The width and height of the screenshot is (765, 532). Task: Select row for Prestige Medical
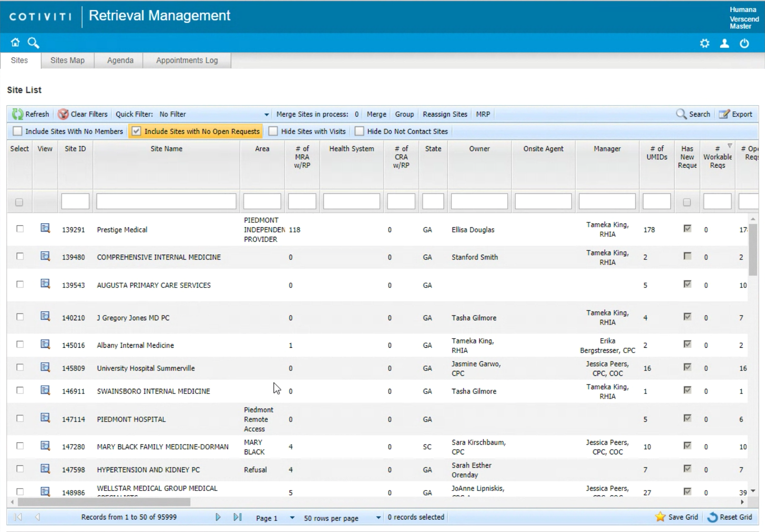click(20, 229)
